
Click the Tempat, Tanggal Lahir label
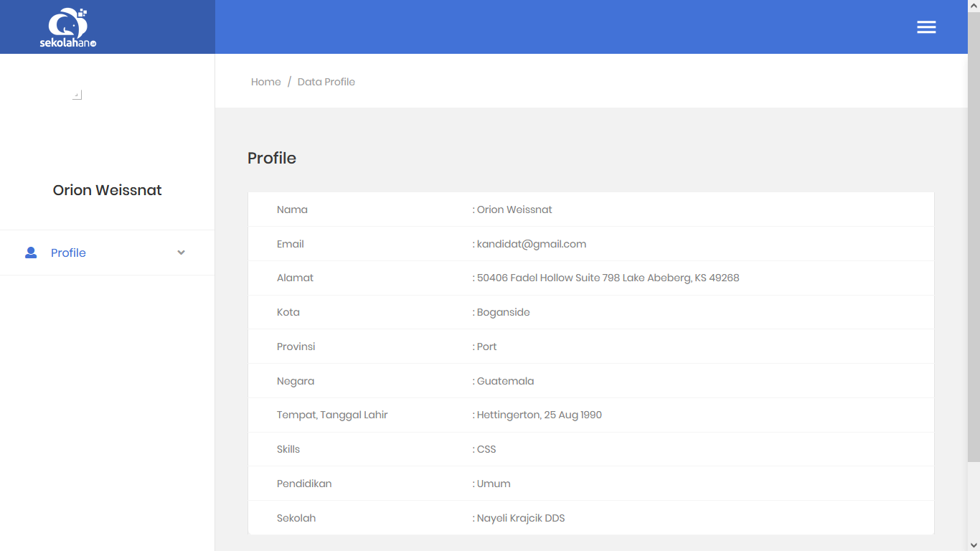tap(332, 415)
